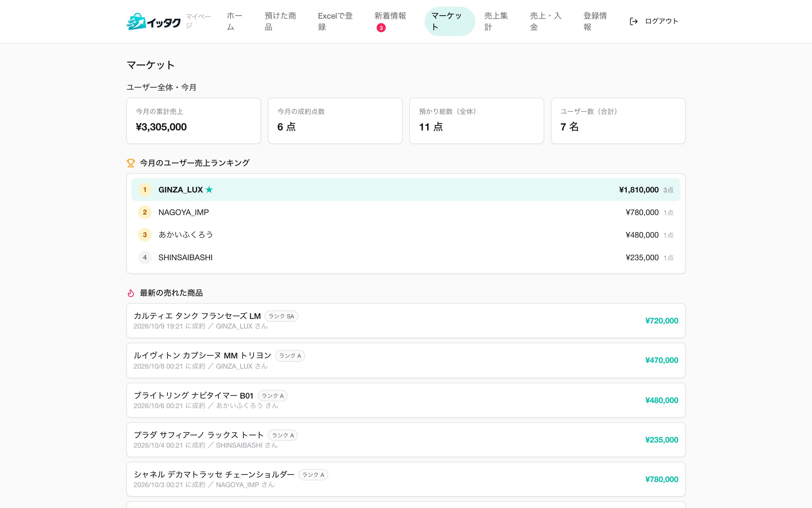This screenshot has width=812, height=508.
Task: Click rank number 4 badge
Action: pyautogui.click(x=145, y=257)
